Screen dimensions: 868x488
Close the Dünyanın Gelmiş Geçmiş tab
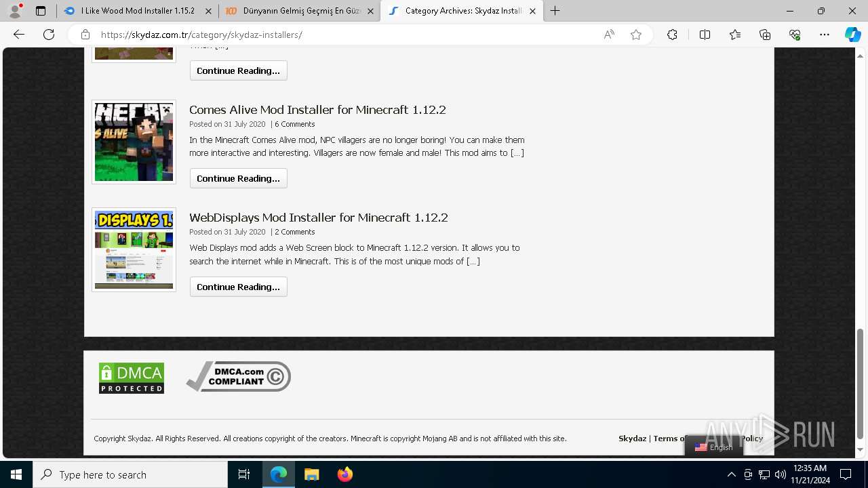pos(370,11)
